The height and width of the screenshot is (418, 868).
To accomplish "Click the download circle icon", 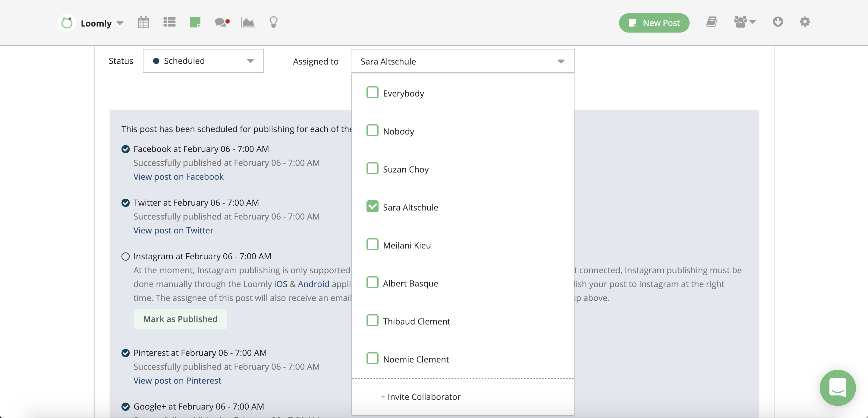I will point(778,22).
